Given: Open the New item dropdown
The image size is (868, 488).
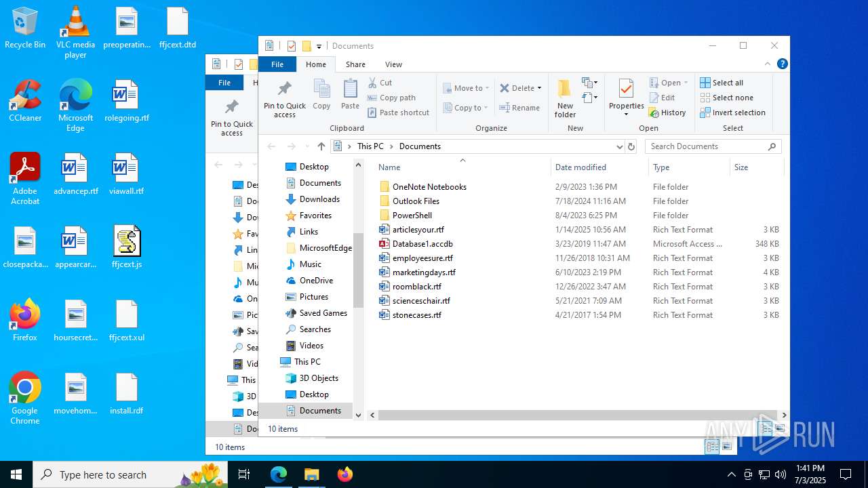Looking at the screenshot, I should (590, 83).
